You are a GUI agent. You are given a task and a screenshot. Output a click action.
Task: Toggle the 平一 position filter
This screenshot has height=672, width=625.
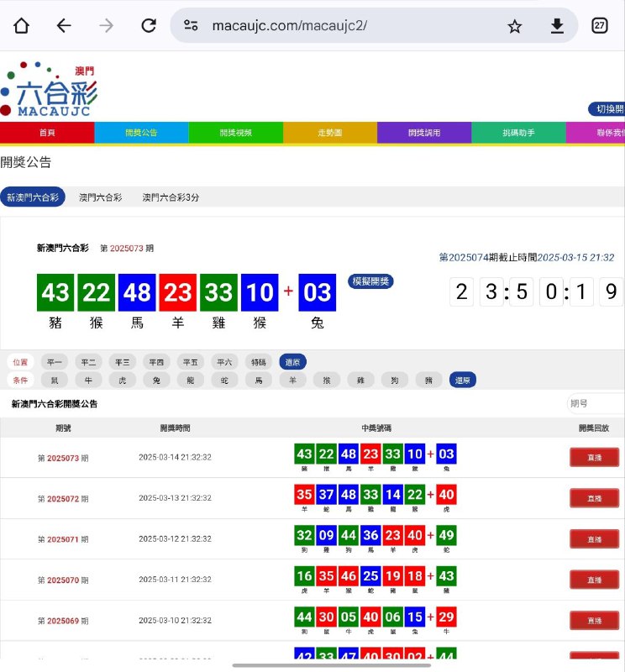pyautogui.click(x=55, y=362)
